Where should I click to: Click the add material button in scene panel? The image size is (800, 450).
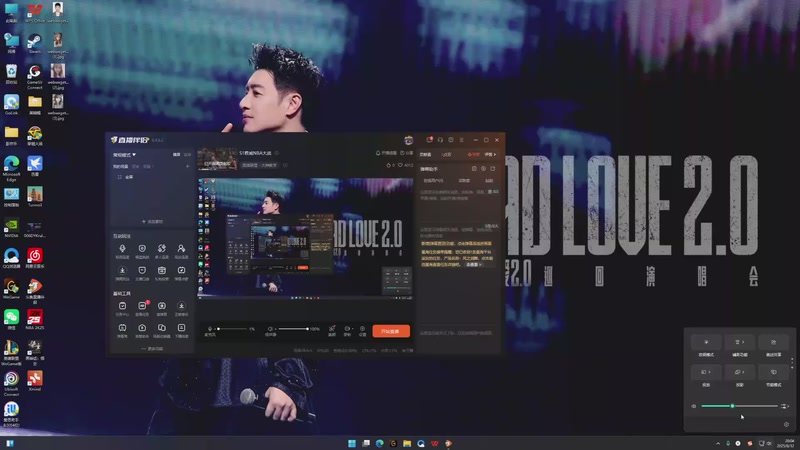pyautogui.click(x=152, y=221)
